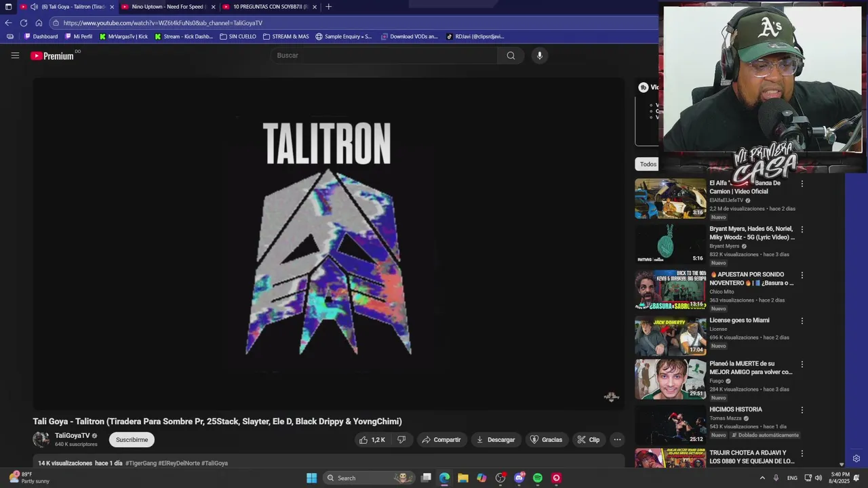Open options for Planeó la MUERTE video
Image resolution: width=868 pixels, height=488 pixels.
[x=802, y=365]
